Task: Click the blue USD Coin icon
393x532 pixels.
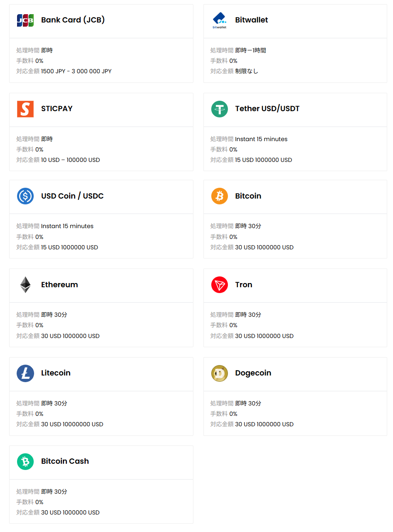Action: click(x=25, y=196)
